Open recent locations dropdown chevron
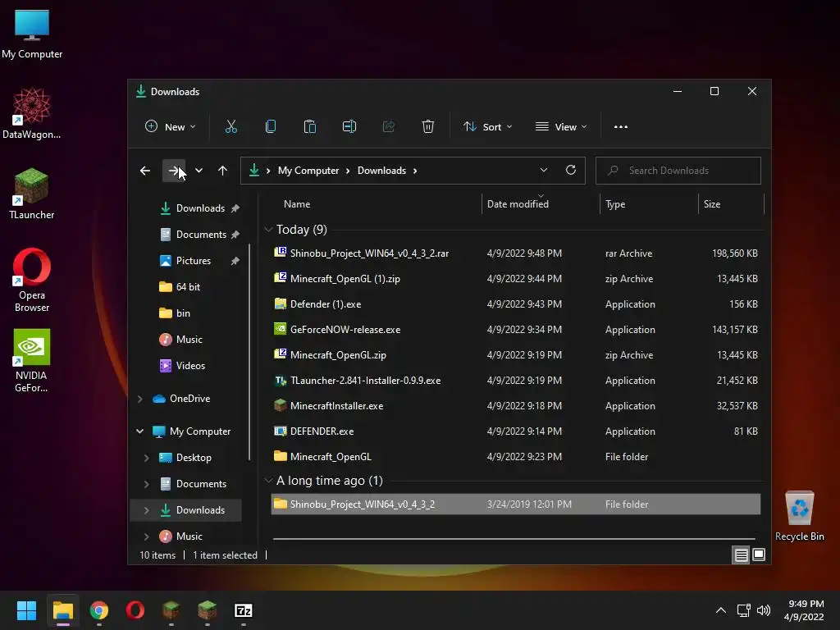Viewport: 840px width, 630px height. [199, 171]
